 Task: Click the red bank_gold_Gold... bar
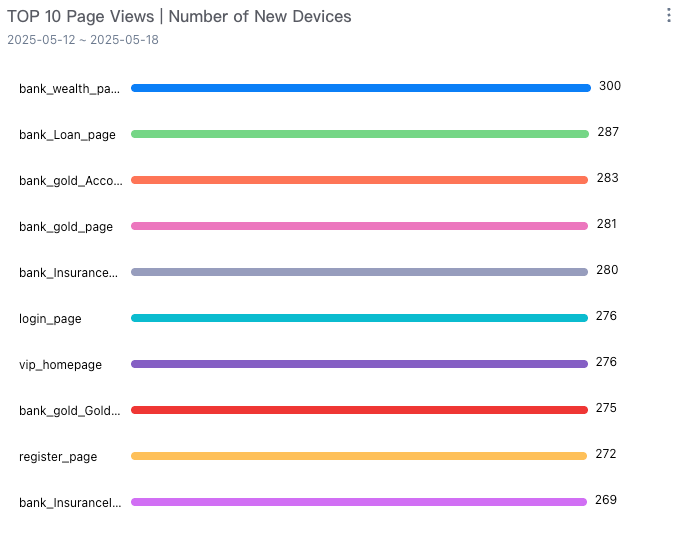pyautogui.click(x=359, y=410)
